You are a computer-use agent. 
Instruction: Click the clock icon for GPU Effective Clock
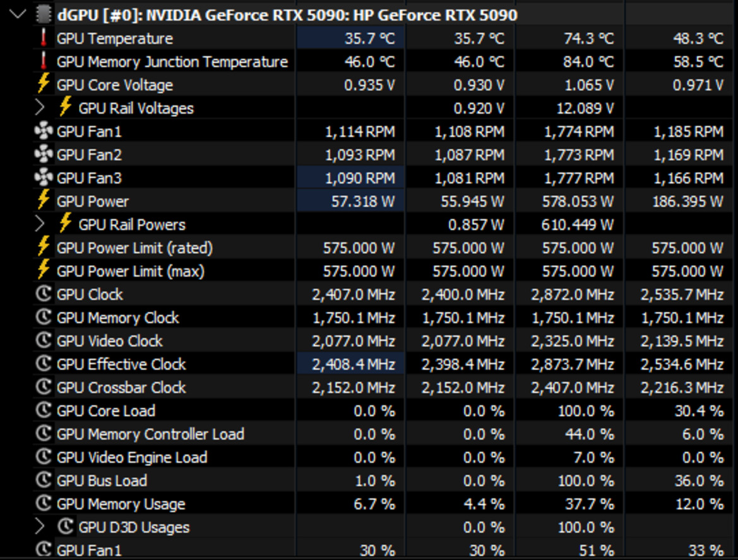[x=44, y=363]
